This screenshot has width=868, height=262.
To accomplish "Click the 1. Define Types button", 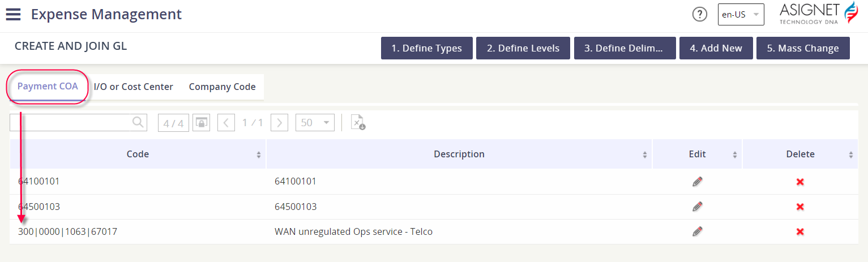I will (427, 48).
